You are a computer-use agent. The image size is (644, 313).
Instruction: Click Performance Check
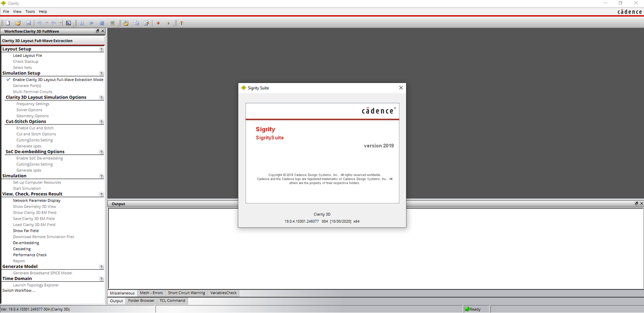point(30,255)
